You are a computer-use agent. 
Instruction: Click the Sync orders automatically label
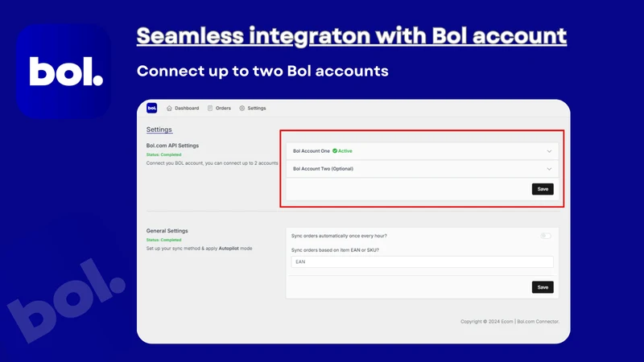(x=339, y=236)
